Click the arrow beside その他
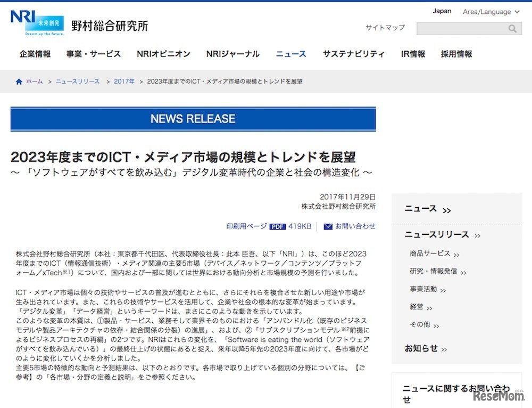The height and width of the screenshot is (408, 532). [436, 326]
